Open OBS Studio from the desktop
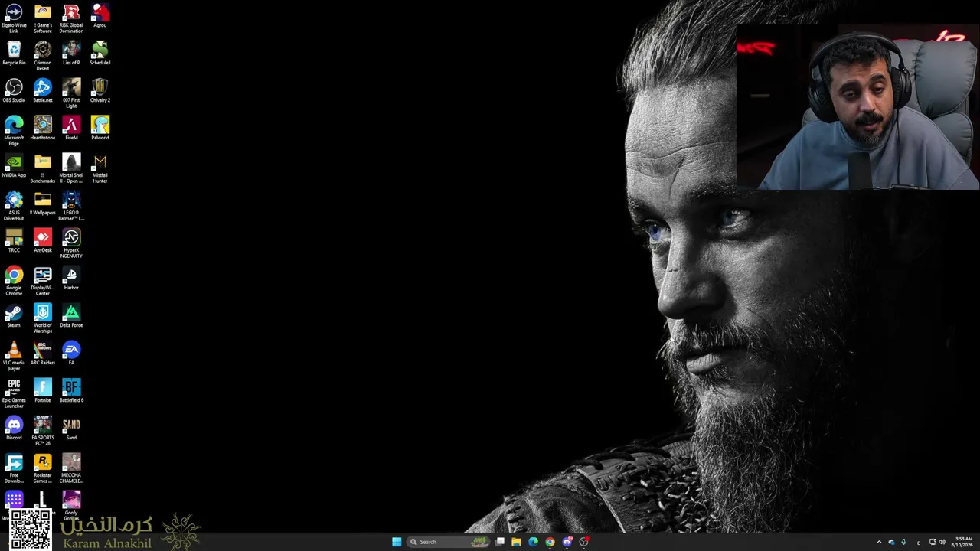 coord(14,91)
